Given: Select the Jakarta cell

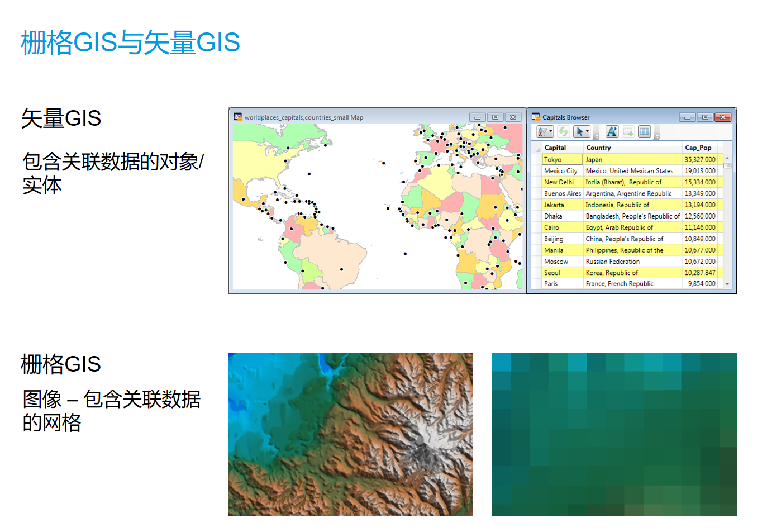Looking at the screenshot, I should coord(562,205).
